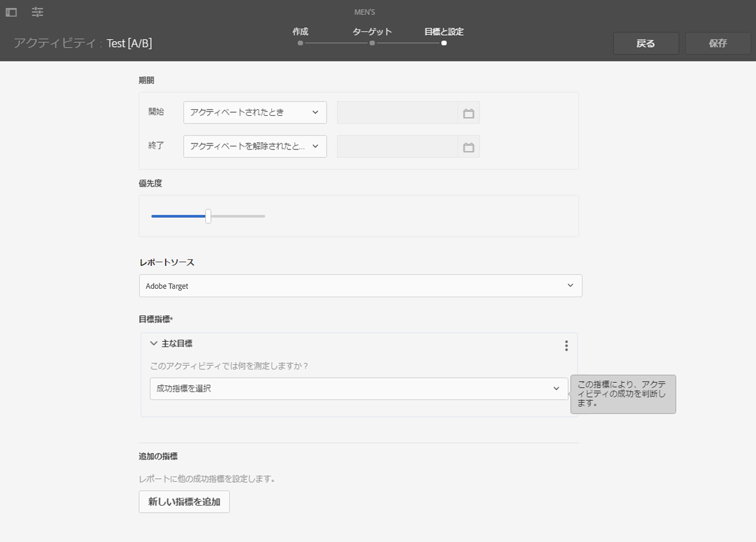Viewport: 756px width, 542px height.
Task: Open the 開始 dropdown アクティベートされたとき
Action: pos(255,113)
